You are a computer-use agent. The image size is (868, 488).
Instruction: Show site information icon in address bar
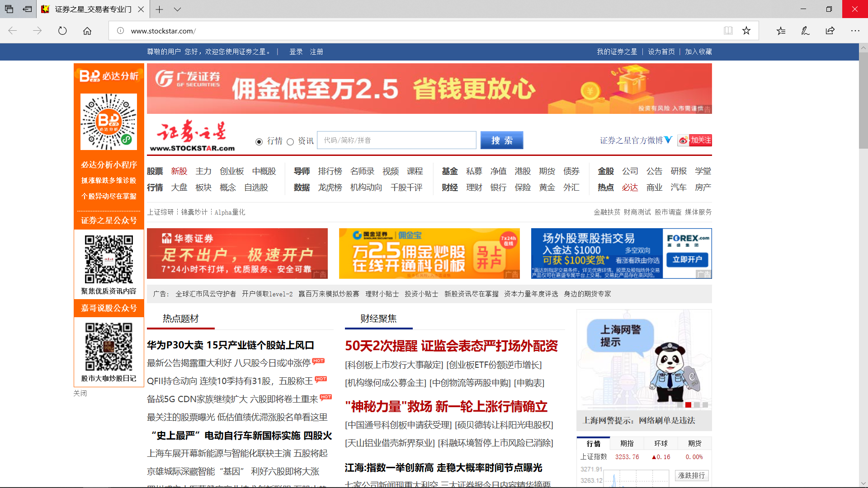pos(121,31)
